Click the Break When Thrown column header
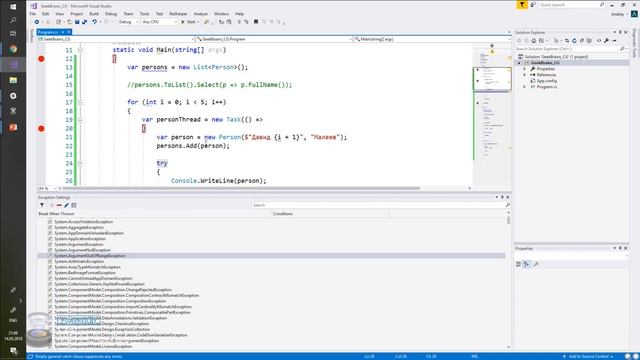This screenshot has width=640, height=360. [x=56, y=213]
